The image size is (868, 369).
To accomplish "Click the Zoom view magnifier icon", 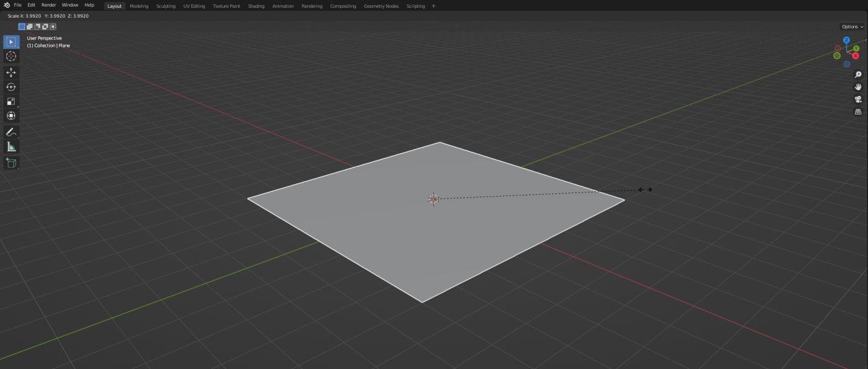I will (858, 75).
